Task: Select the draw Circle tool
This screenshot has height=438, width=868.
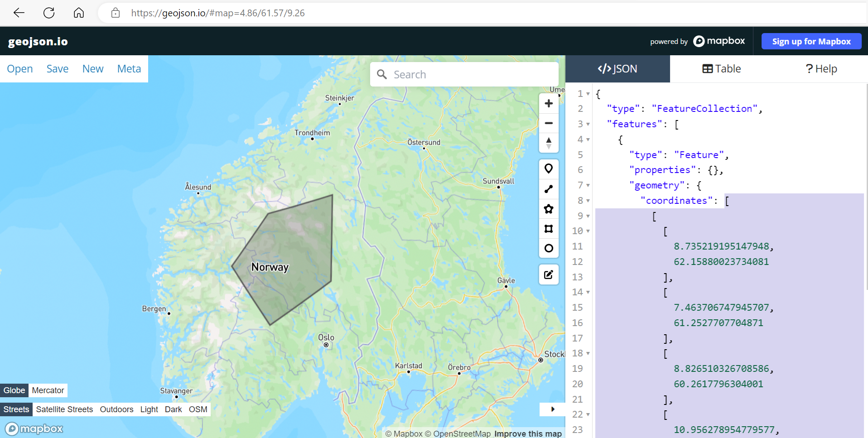Action: coord(549,248)
